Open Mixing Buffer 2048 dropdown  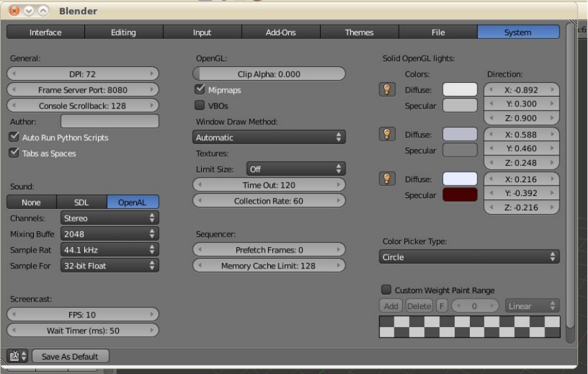[109, 234]
